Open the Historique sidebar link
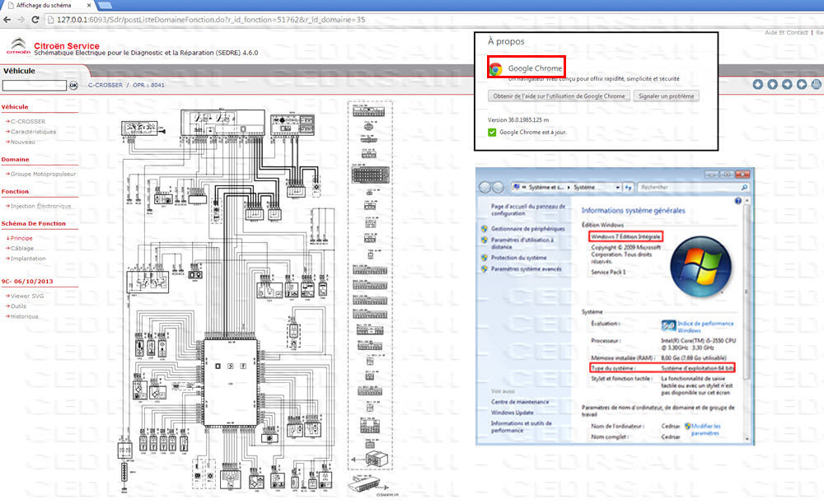824x504 pixels. pos(24,316)
